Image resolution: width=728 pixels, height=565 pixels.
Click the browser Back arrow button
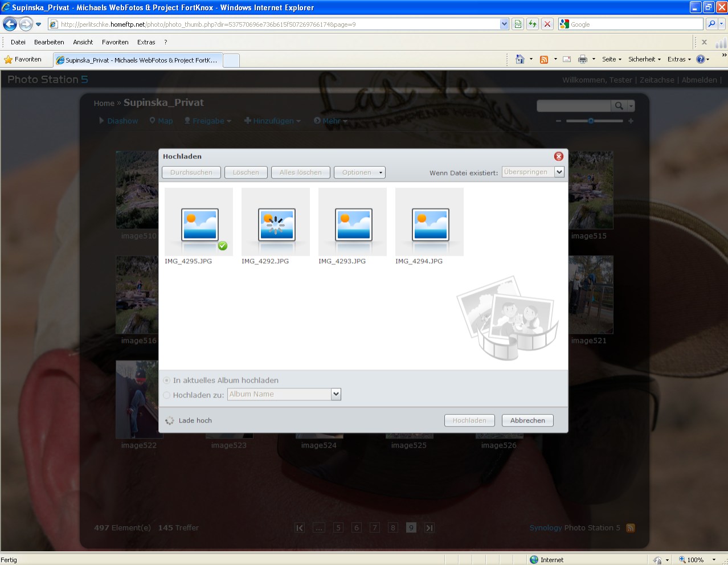10,24
